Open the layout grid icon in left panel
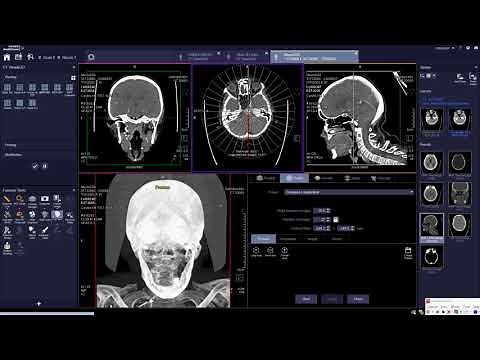The image size is (480, 360). tap(73, 78)
